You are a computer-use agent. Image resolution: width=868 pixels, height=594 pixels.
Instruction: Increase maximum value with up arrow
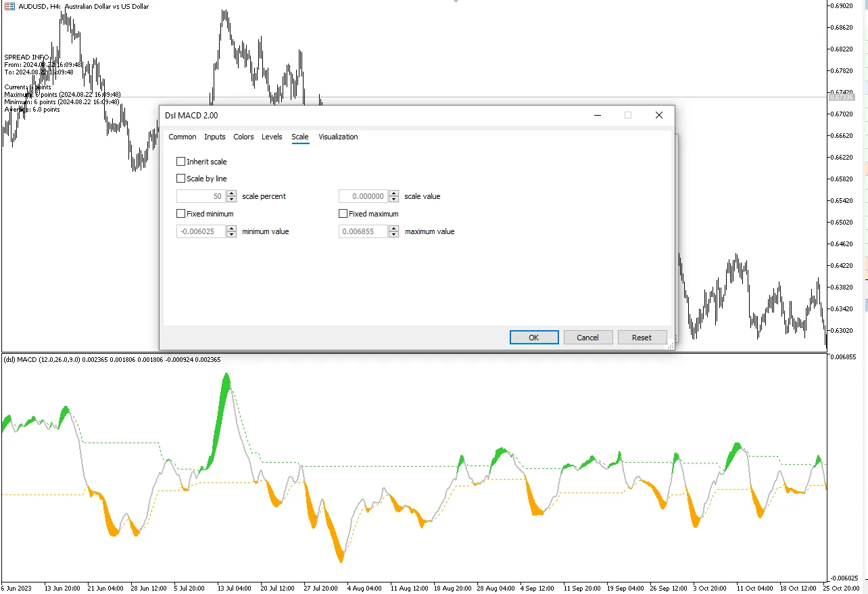(x=393, y=229)
